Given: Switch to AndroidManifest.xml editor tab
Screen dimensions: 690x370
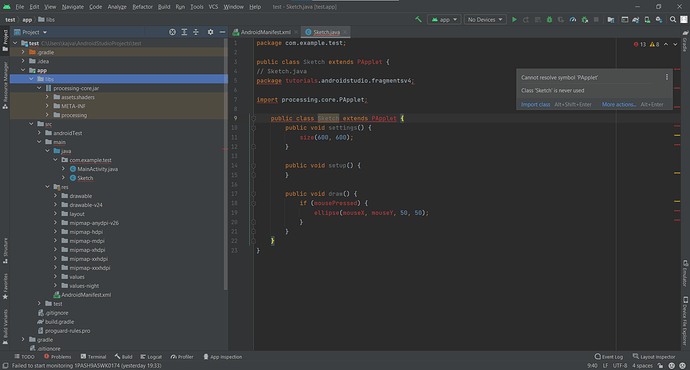Looking at the screenshot, I should 265,32.
